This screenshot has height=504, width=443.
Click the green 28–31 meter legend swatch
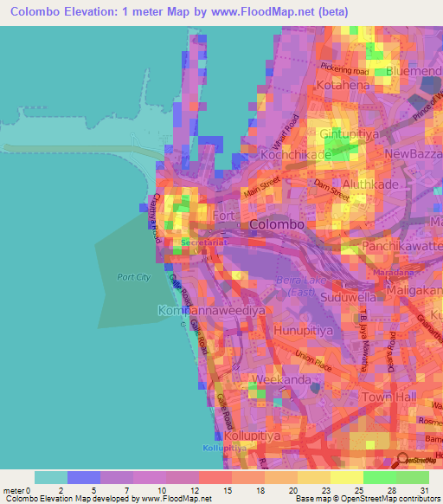pyautogui.click(x=413, y=478)
